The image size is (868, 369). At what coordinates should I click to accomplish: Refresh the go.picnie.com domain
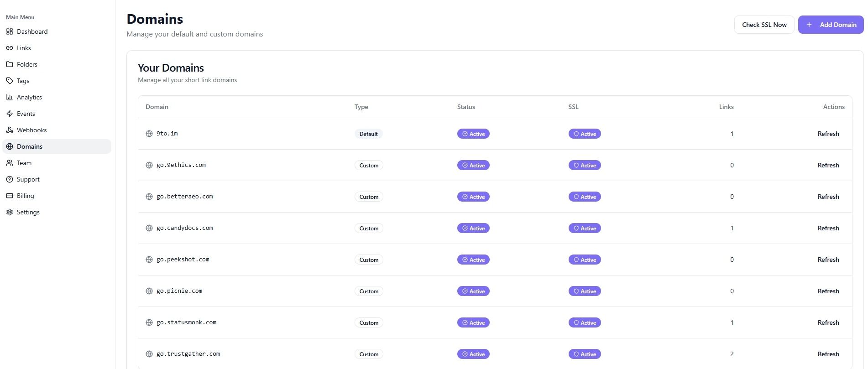pos(828,291)
